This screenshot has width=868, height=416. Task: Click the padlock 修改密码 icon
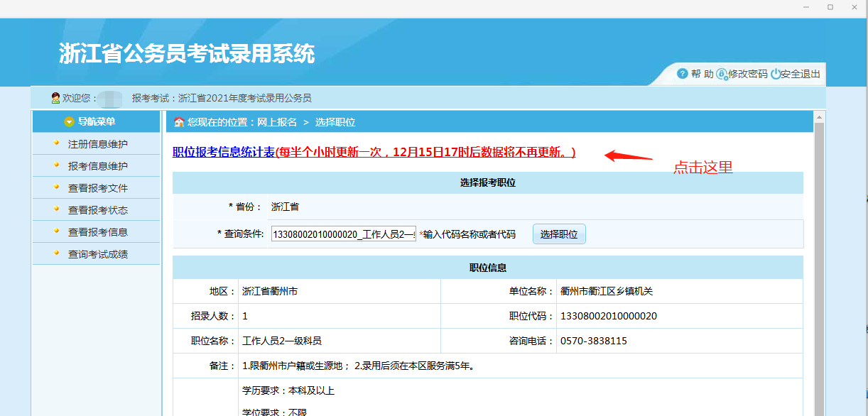coord(722,73)
